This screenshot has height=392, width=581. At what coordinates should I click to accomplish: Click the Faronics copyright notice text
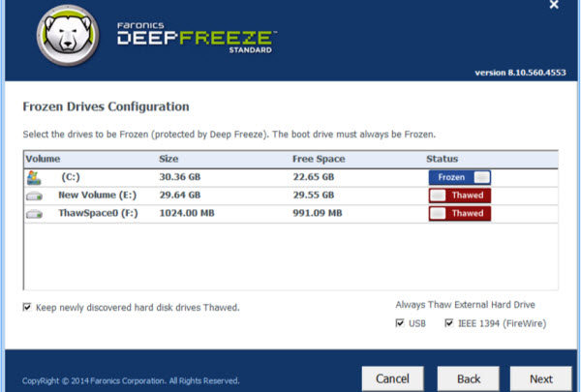(131, 381)
